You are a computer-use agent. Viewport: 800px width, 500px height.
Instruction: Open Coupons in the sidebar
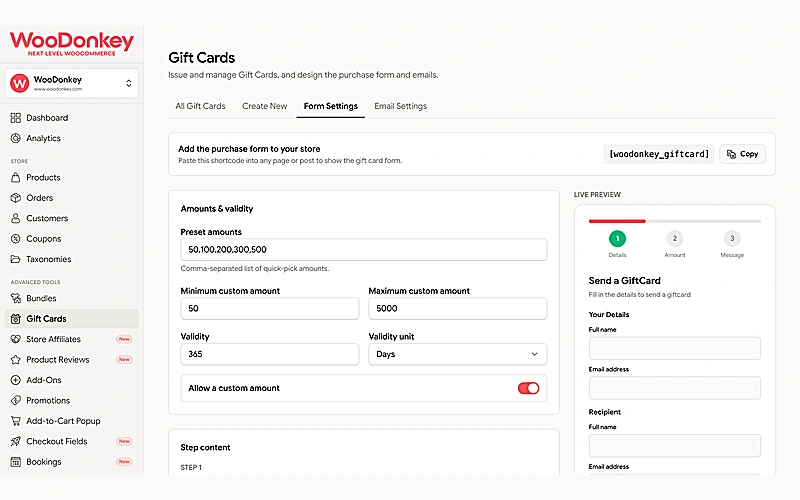[71, 239]
